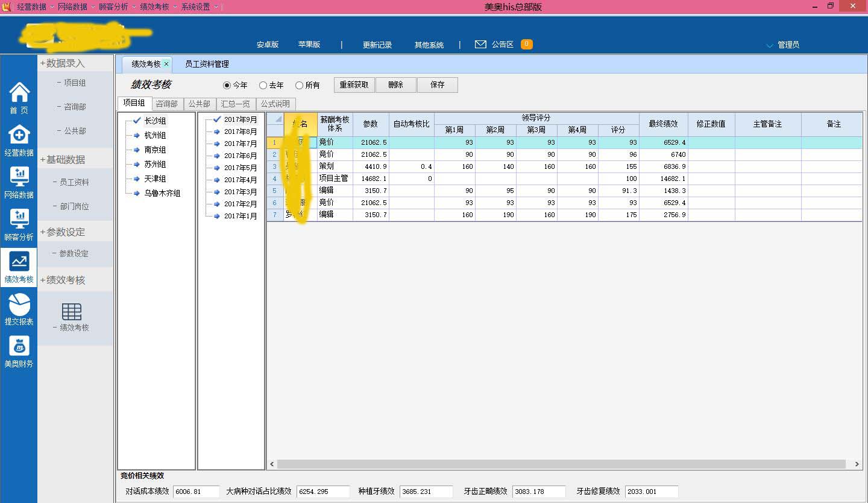Open the 公告区 mail envelope icon
The height and width of the screenshot is (503, 868).
point(480,45)
